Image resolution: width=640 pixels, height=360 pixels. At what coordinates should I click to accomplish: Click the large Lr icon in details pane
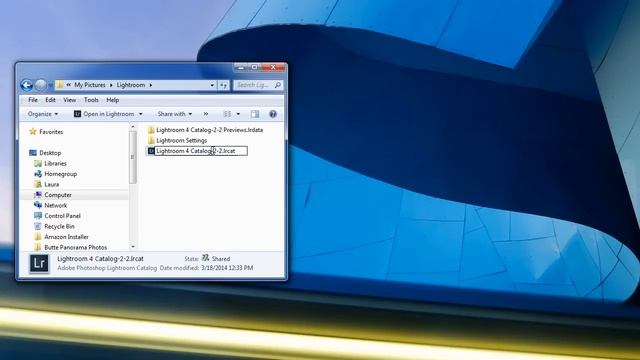[x=39, y=263]
